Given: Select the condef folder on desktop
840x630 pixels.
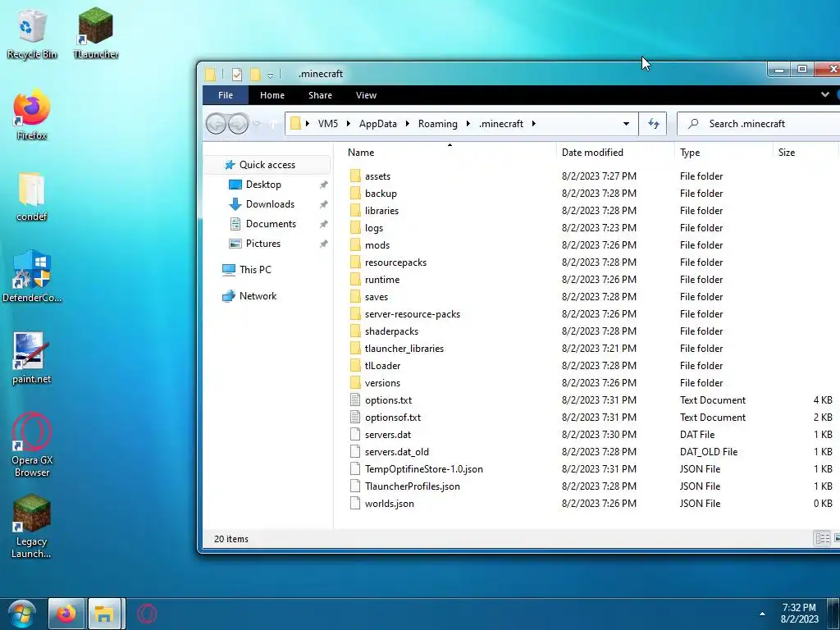Looking at the screenshot, I should coord(32,196).
